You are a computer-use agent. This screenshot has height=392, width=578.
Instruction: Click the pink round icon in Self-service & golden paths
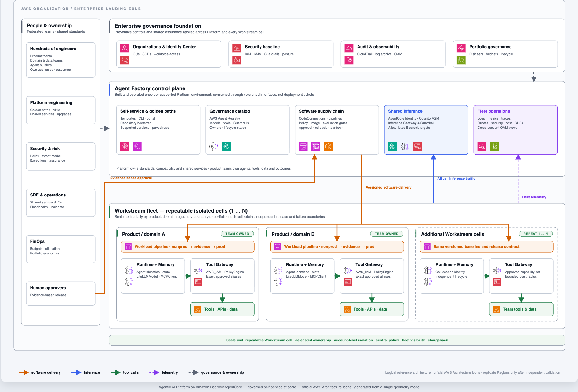[x=125, y=146]
